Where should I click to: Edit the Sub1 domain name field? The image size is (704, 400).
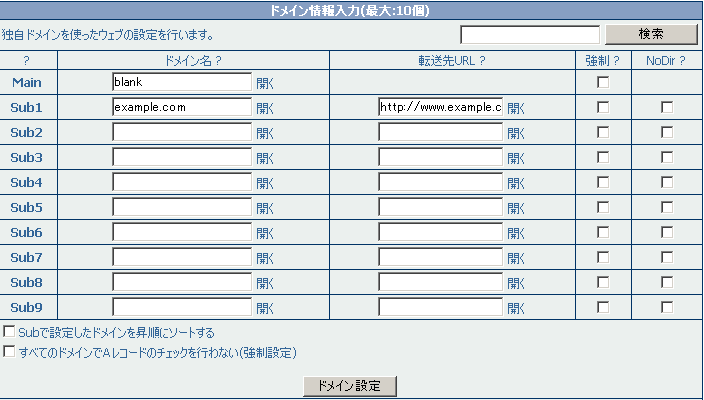coord(182,107)
